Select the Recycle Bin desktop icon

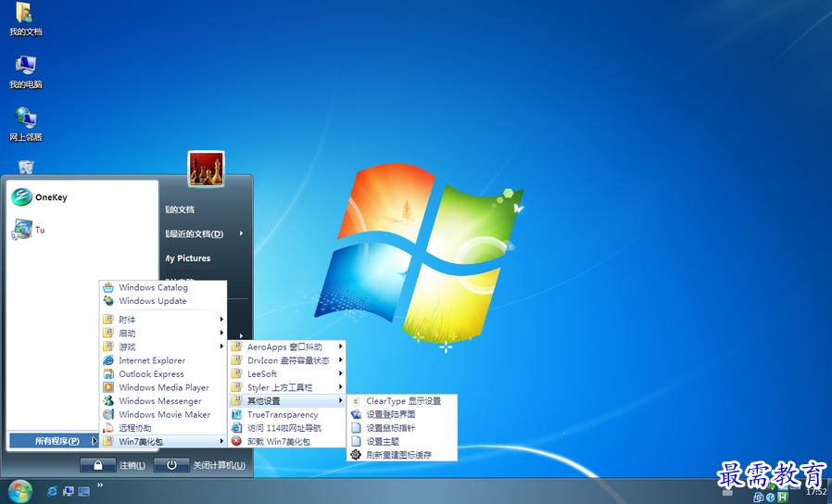(x=25, y=167)
